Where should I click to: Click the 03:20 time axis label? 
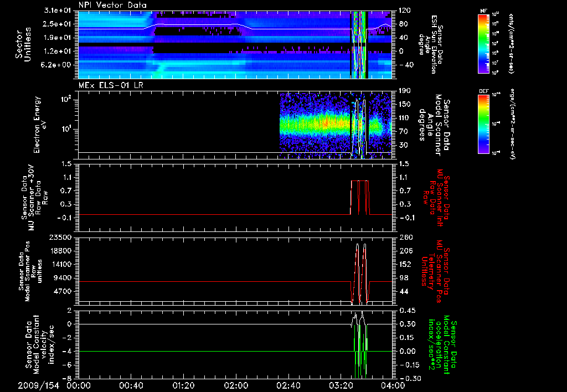click(341, 385)
